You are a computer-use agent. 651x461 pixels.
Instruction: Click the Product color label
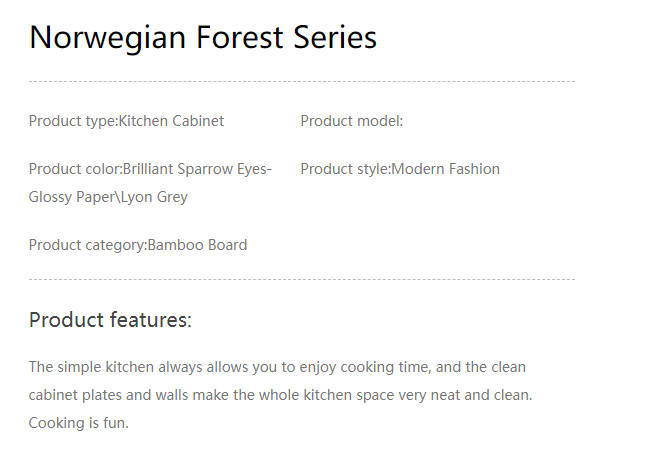point(74,169)
